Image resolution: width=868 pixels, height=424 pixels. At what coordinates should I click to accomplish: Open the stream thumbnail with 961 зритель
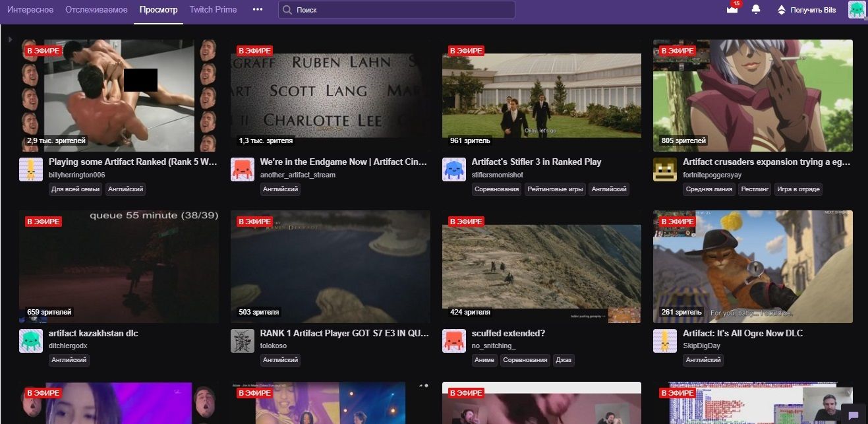point(542,95)
